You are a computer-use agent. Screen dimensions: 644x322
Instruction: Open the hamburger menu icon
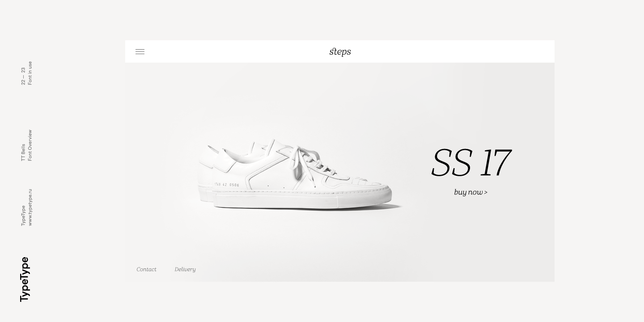(x=140, y=52)
